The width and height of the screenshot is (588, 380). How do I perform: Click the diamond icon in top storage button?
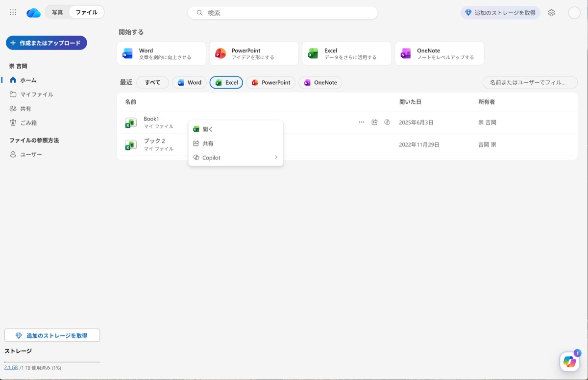pyautogui.click(x=468, y=13)
